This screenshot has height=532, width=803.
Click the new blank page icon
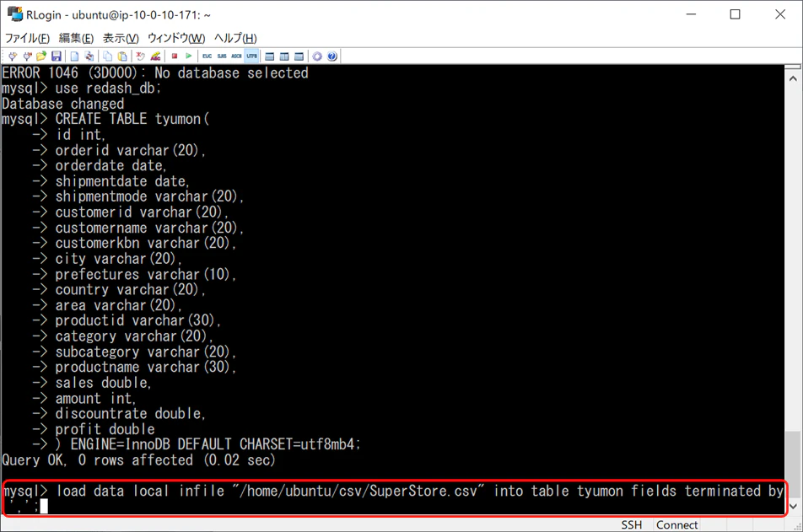(x=75, y=56)
